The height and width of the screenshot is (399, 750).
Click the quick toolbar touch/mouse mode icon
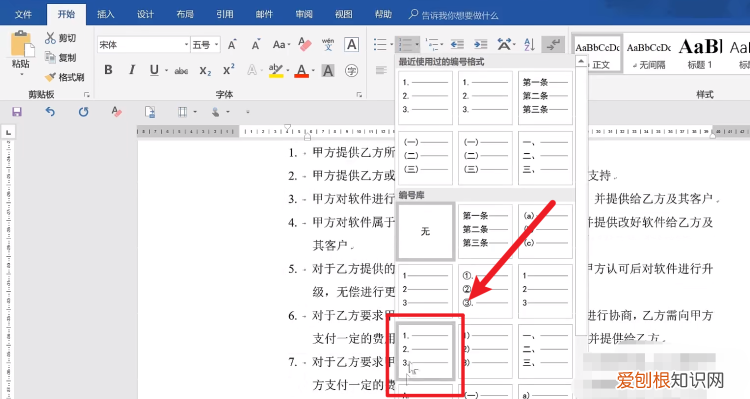tap(216, 112)
